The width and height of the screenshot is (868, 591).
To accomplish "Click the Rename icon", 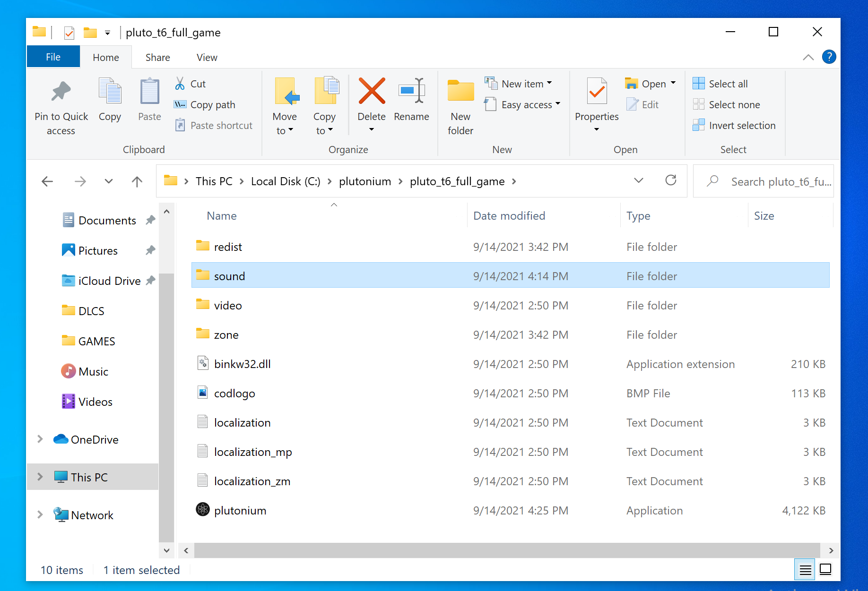I will coord(411,90).
